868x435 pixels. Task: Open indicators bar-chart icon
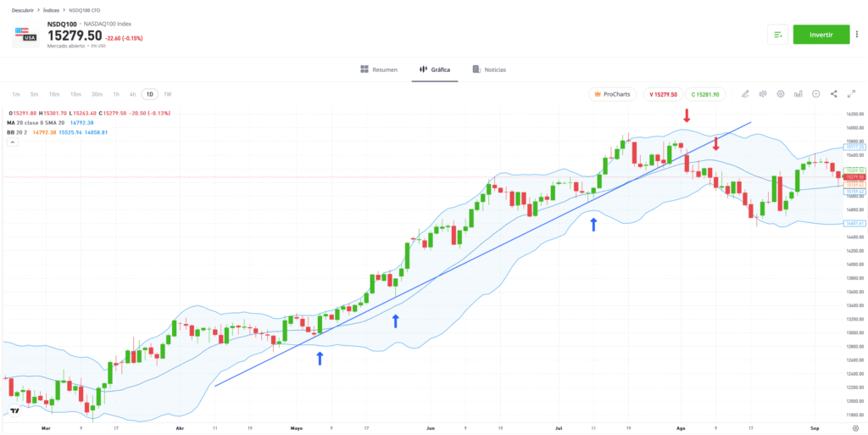[x=798, y=94]
